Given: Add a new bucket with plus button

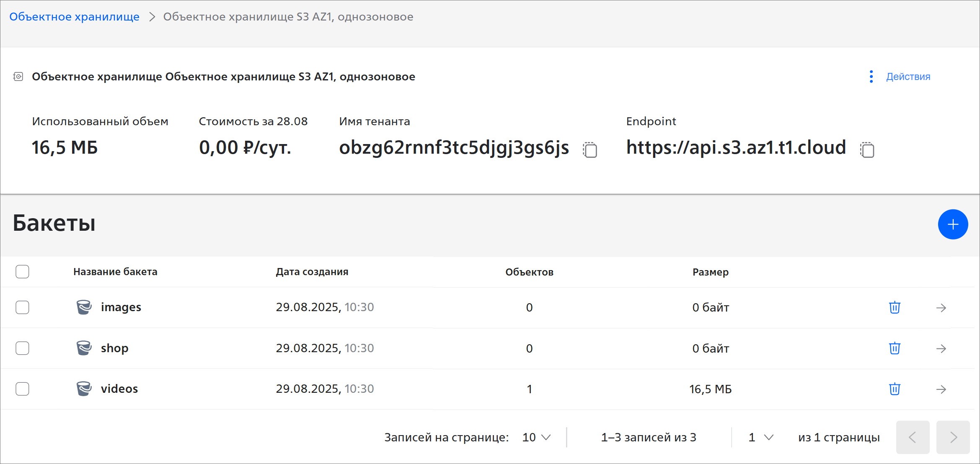Looking at the screenshot, I should [x=953, y=224].
